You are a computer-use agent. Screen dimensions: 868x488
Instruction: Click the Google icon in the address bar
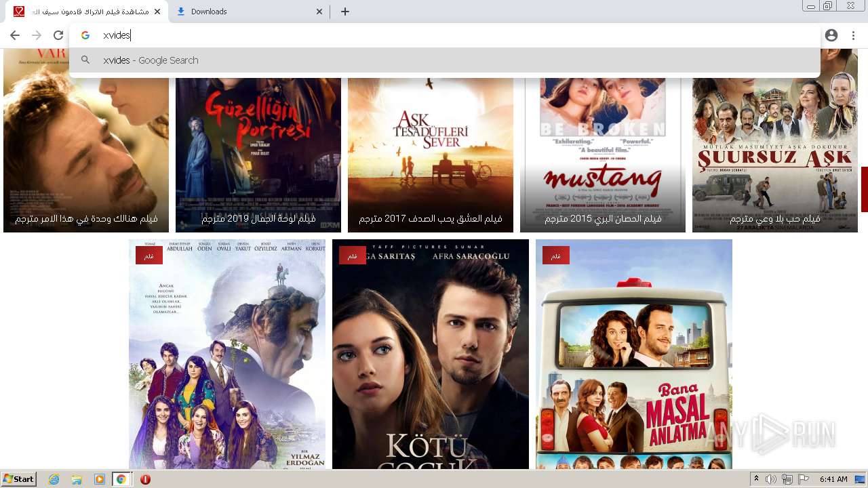point(85,35)
